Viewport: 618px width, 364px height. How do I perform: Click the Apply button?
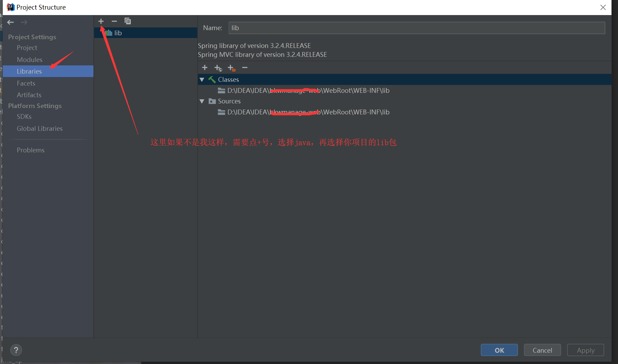(x=585, y=350)
